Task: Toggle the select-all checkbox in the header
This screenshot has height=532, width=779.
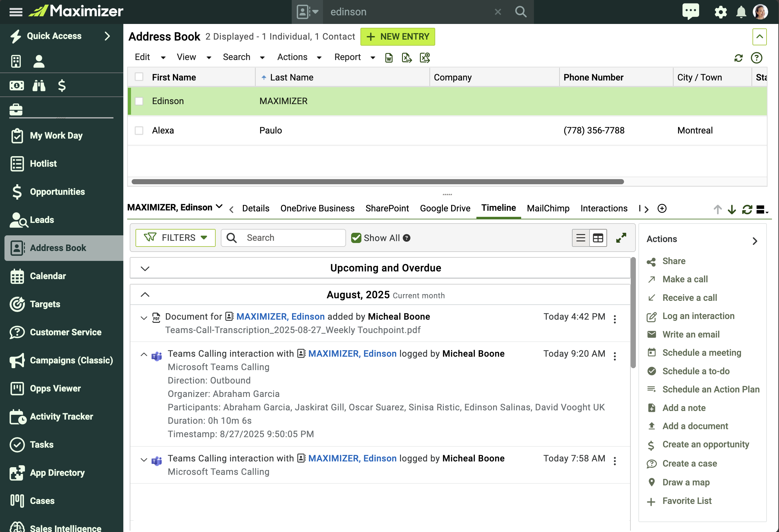Action: 139,77
